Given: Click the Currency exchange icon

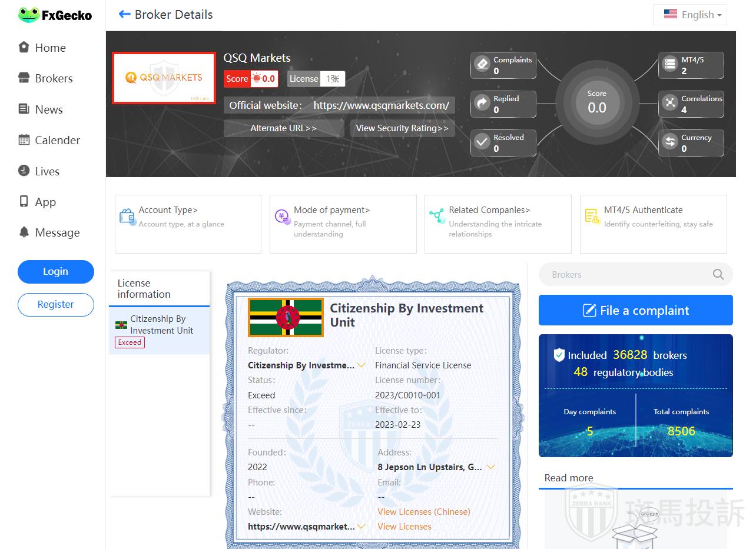Looking at the screenshot, I should point(670,142).
